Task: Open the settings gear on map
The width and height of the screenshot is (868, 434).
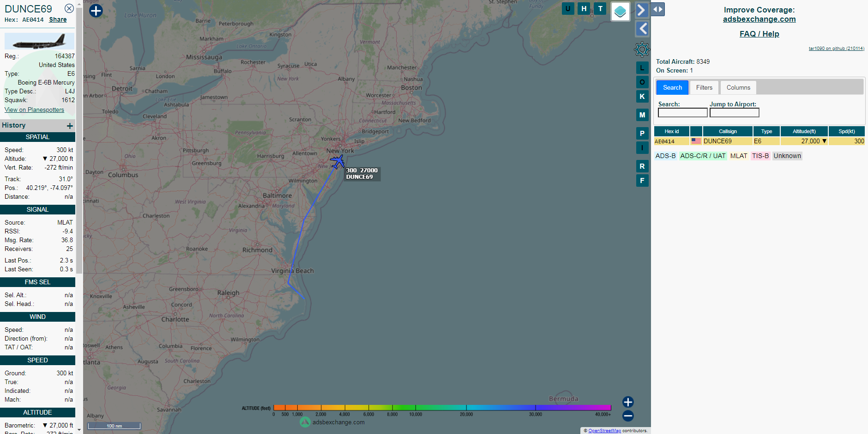Action: click(642, 49)
